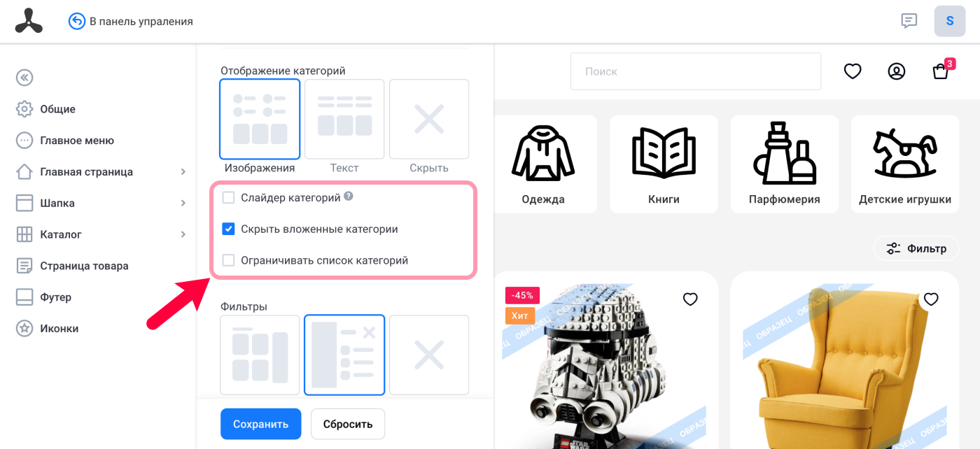Click the dots icon beside Главное меню
The width and height of the screenshot is (980, 449).
tap(24, 141)
